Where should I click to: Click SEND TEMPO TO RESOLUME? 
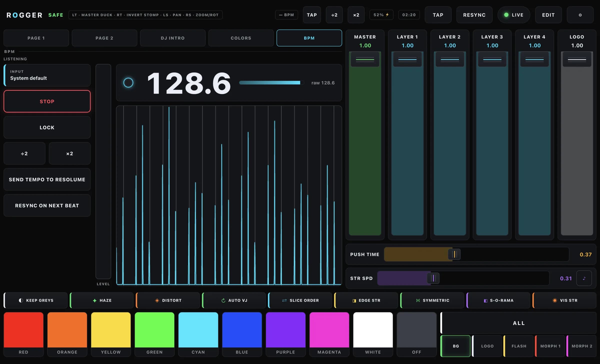point(47,180)
